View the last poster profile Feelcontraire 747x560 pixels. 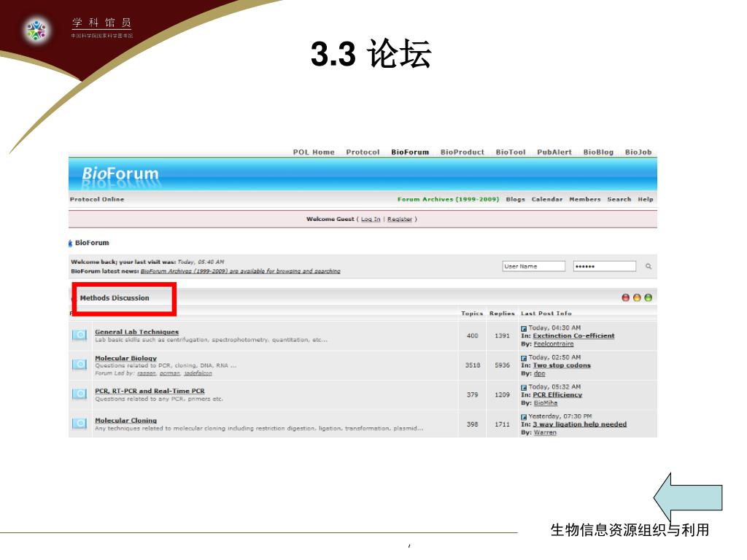tap(554, 344)
